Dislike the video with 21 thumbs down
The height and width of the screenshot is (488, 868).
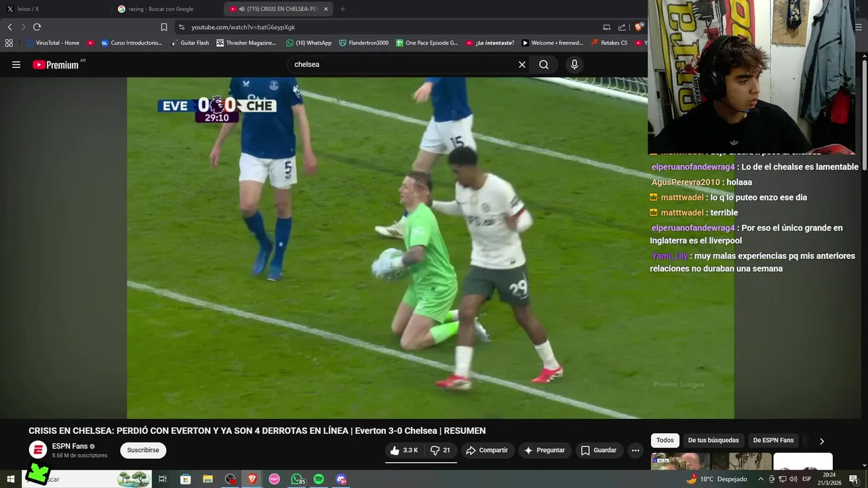(x=441, y=450)
